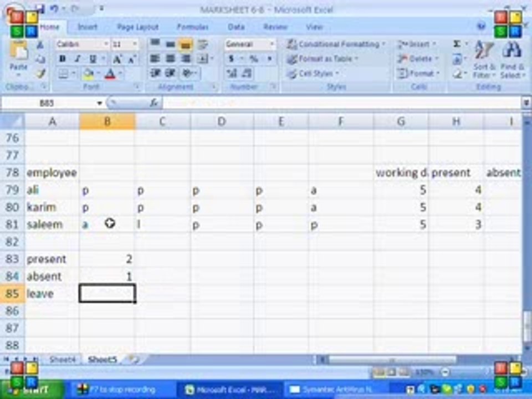Click the Cut scissors icon
This screenshot has height=399, width=532.
point(40,45)
